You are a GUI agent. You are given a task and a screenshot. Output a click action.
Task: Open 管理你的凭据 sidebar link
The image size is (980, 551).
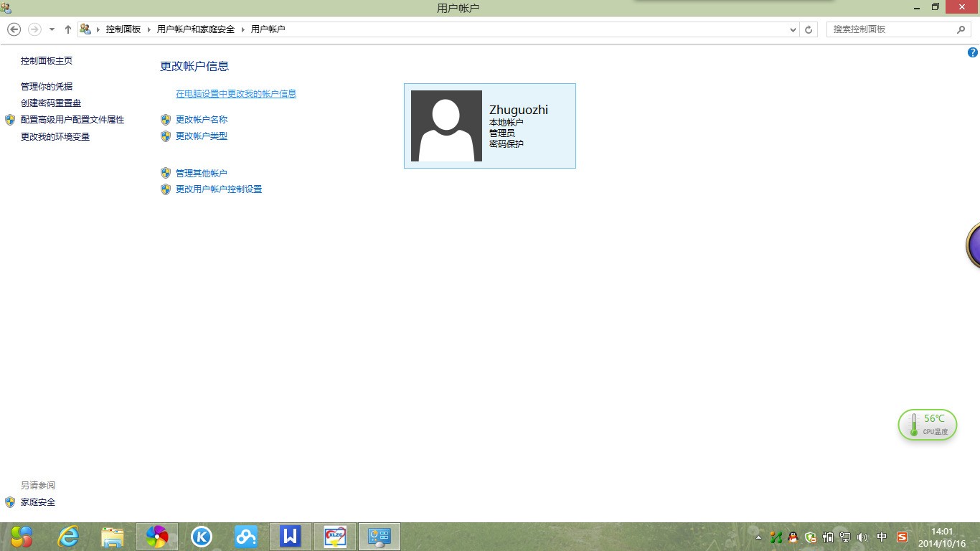47,87
